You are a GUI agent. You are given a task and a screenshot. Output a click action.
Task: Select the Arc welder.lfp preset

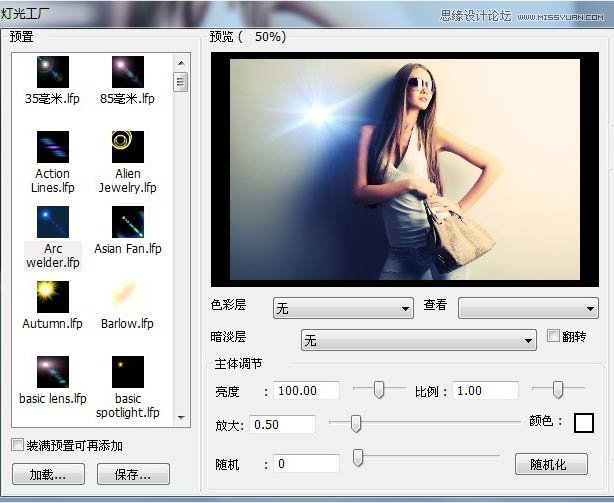coord(52,222)
